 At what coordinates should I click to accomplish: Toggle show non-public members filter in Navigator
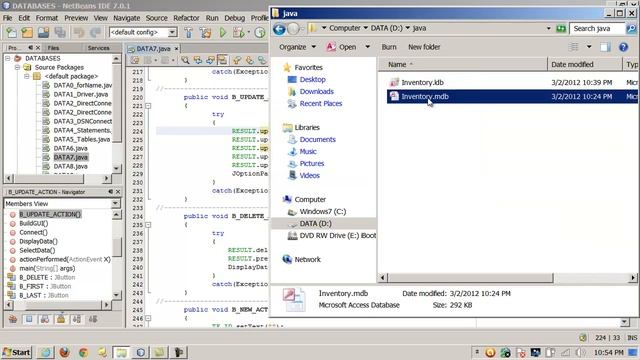61,319
